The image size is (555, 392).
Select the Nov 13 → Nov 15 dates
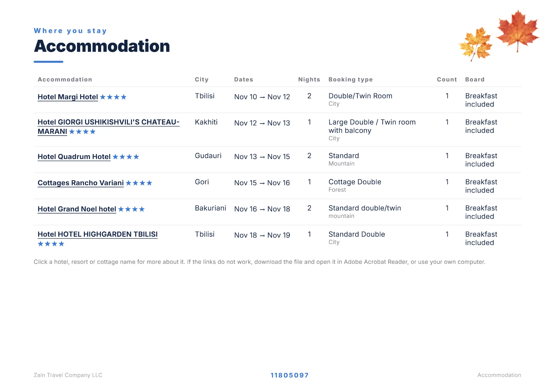[262, 157]
